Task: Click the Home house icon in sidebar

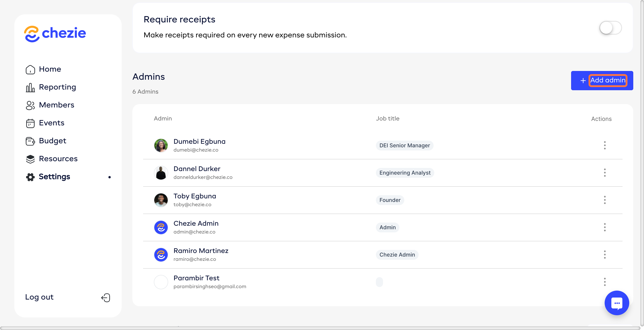Action: click(x=30, y=69)
